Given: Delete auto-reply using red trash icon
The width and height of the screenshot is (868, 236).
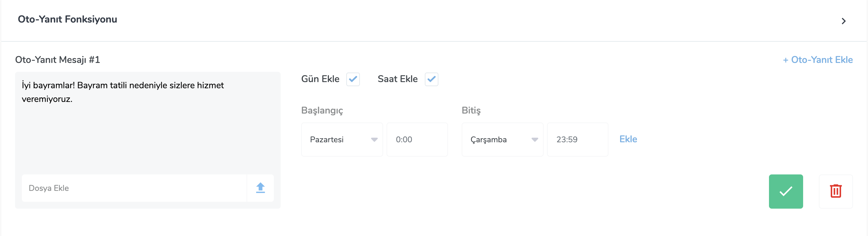Looking at the screenshot, I should coord(836,192).
